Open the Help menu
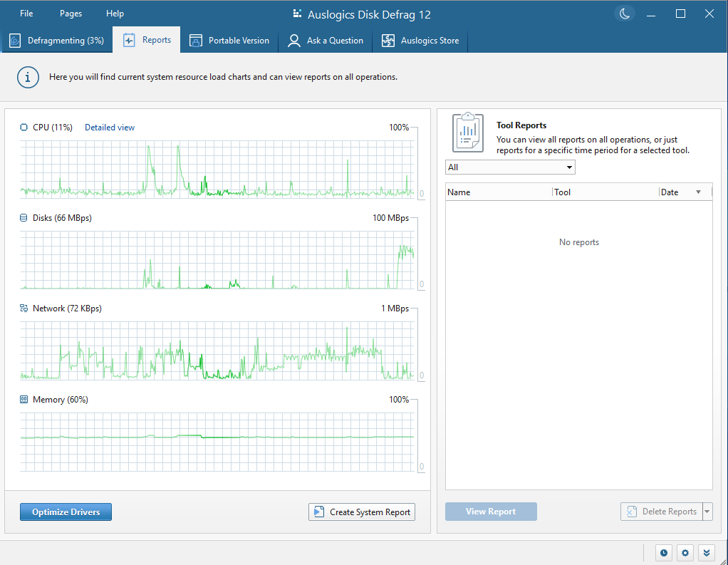728x565 pixels. click(115, 13)
